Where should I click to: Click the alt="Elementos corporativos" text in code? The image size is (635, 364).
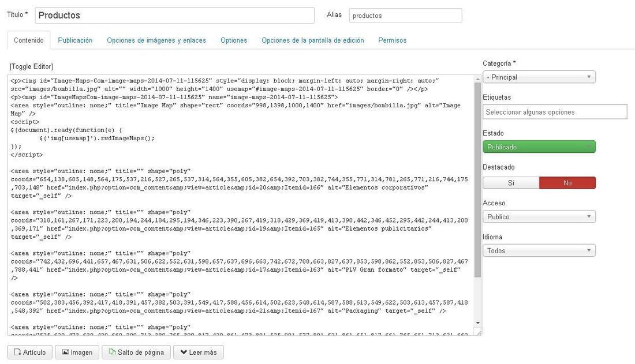click(378, 187)
